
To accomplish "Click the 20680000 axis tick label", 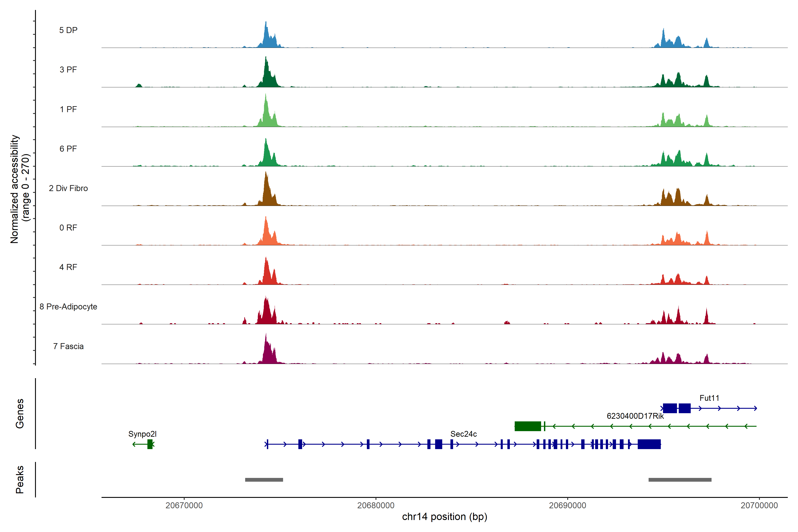I will 376,506.
